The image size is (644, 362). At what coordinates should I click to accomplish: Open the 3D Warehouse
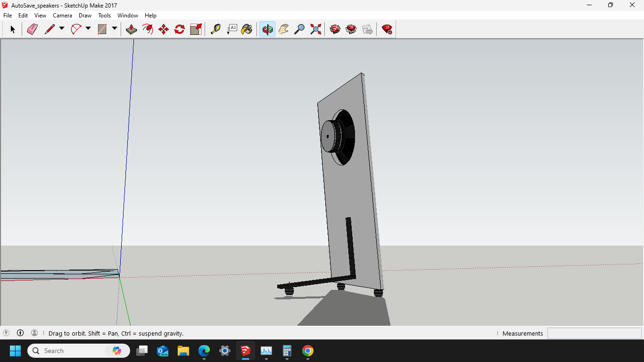click(334, 29)
